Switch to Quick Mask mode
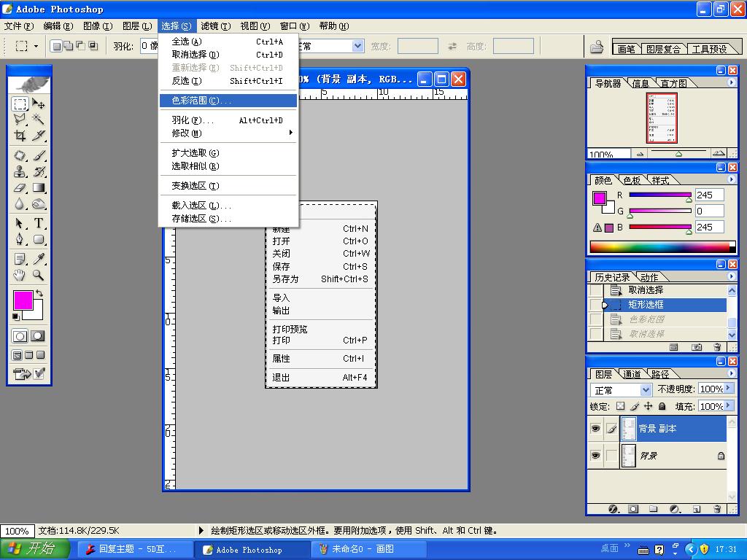The image size is (747, 560). coord(38,336)
